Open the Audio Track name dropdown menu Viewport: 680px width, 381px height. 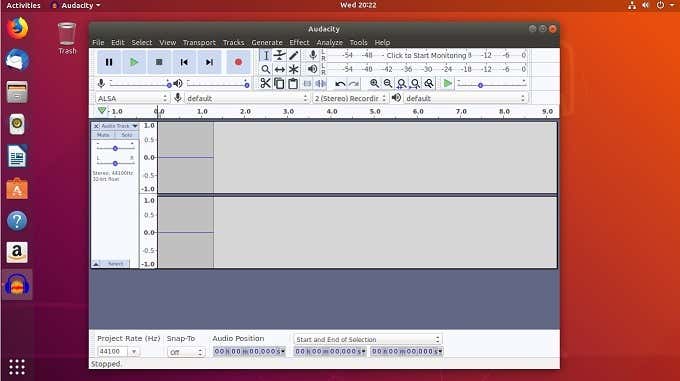119,126
